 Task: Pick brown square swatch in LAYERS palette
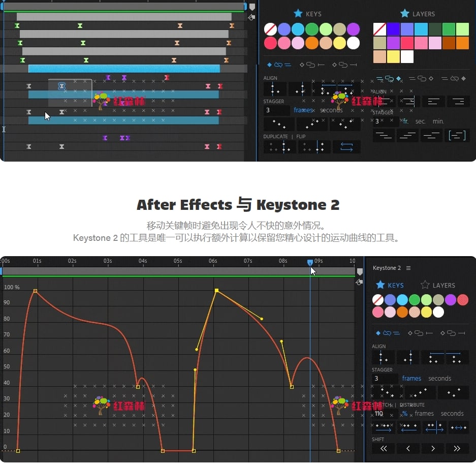tap(449, 43)
